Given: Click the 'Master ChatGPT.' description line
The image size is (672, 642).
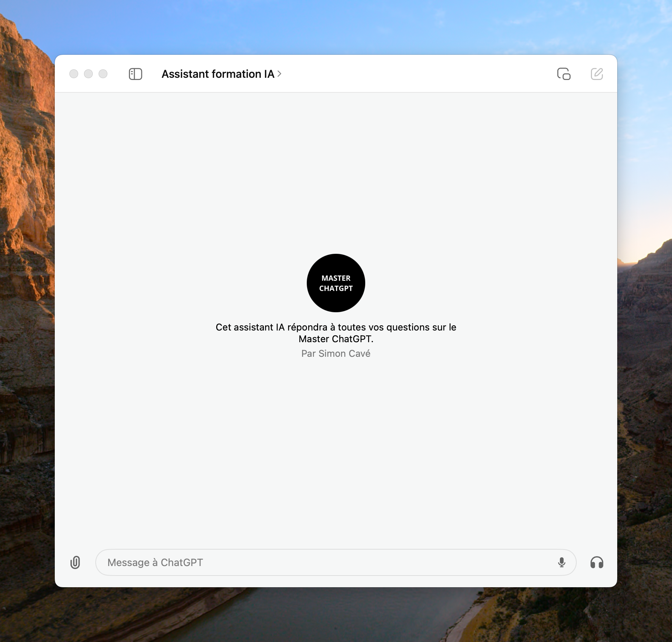Looking at the screenshot, I should pyautogui.click(x=336, y=339).
